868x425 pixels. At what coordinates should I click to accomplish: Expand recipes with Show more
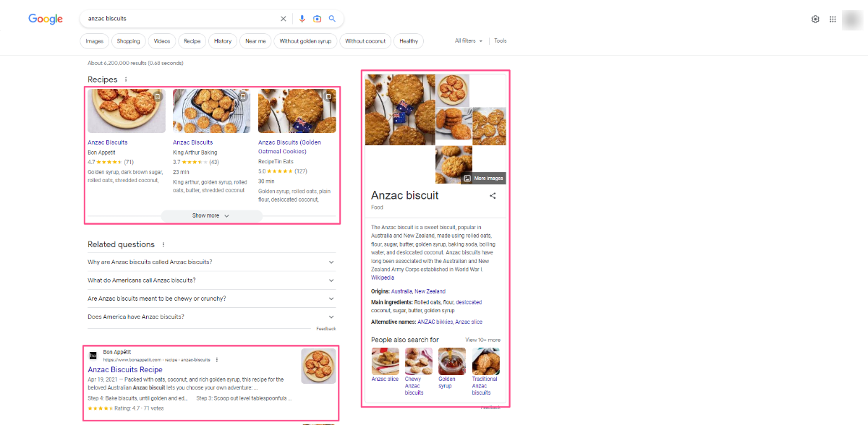(211, 215)
